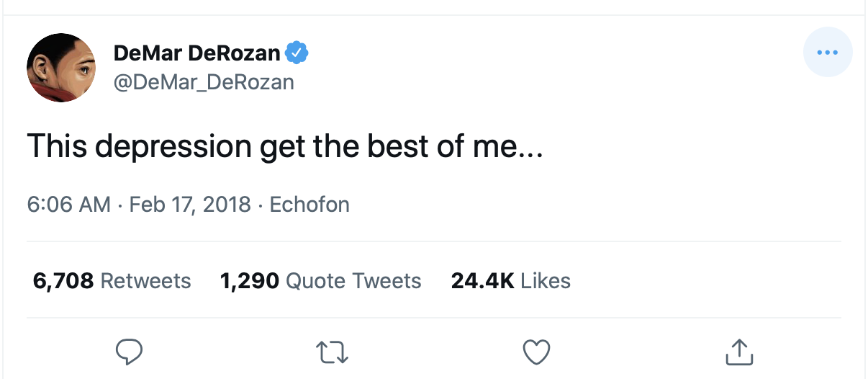Screen dimensions: 868x379
Task: Click the Feb 17, 2018 date
Action: coord(190,205)
